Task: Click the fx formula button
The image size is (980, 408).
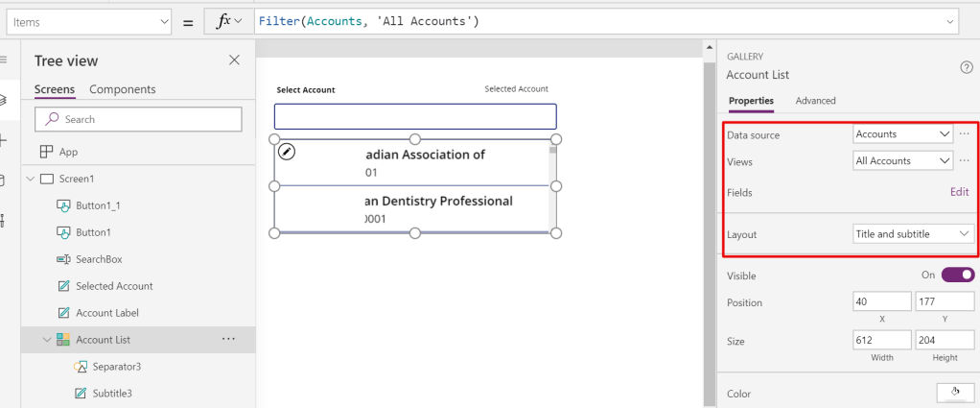Action: [x=228, y=21]
